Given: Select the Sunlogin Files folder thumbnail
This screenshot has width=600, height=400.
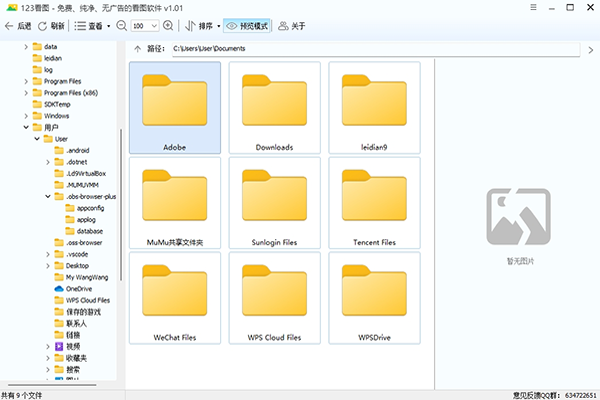Looking at the screenshot, I should pyautogui.click(x=274, y=203).
